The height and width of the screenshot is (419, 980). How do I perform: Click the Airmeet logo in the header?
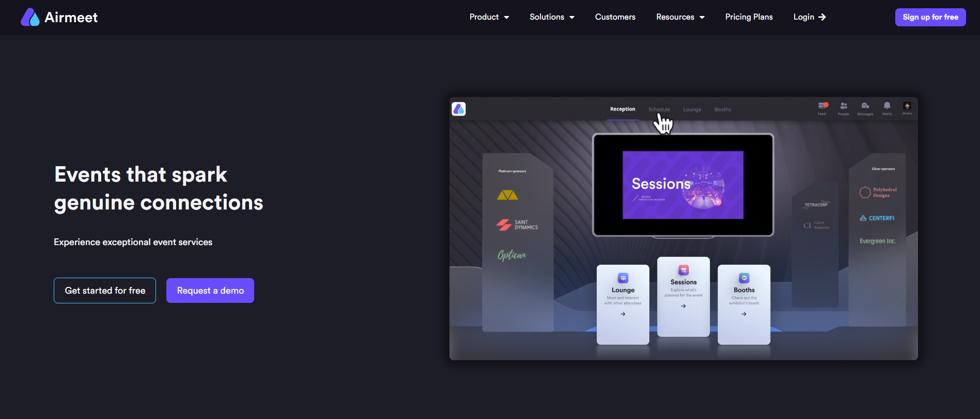coord(59,17)
